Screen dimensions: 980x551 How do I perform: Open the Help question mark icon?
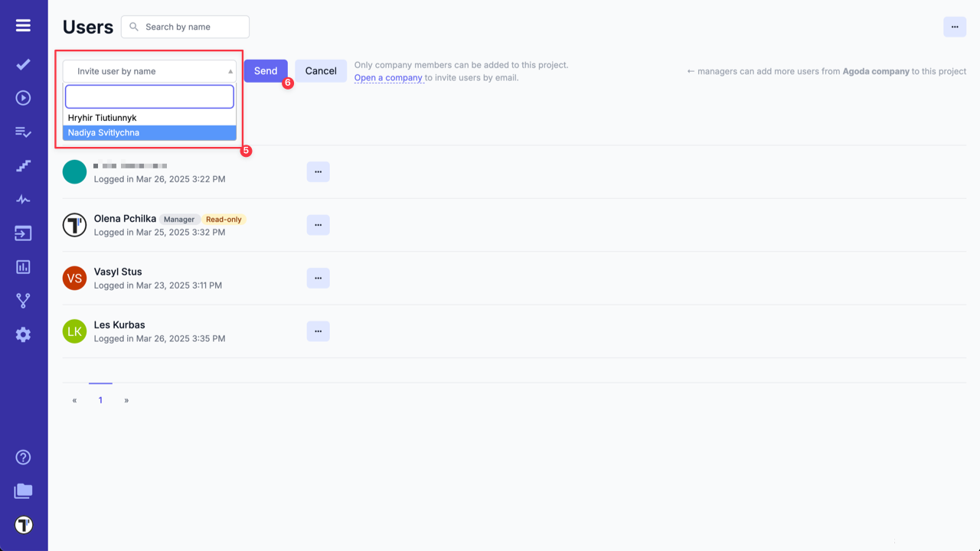pyautogui.click(x=23, y=457)
